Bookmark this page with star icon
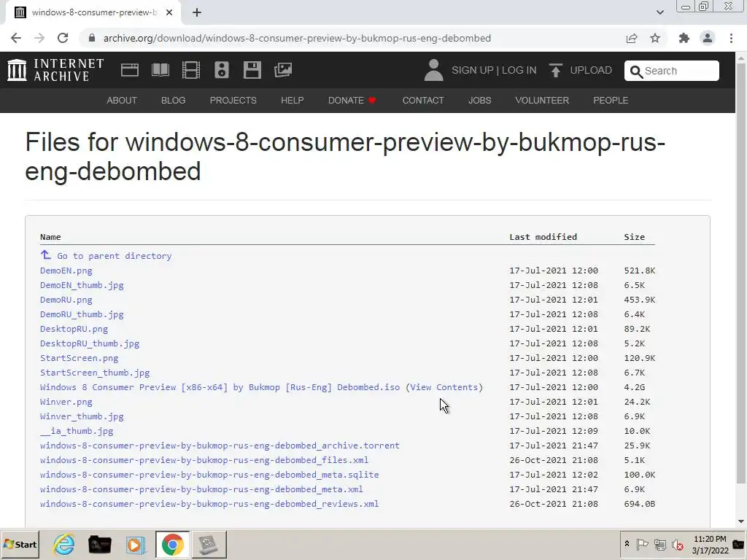This screenshot has height=560, width=747. coord(655,38)
